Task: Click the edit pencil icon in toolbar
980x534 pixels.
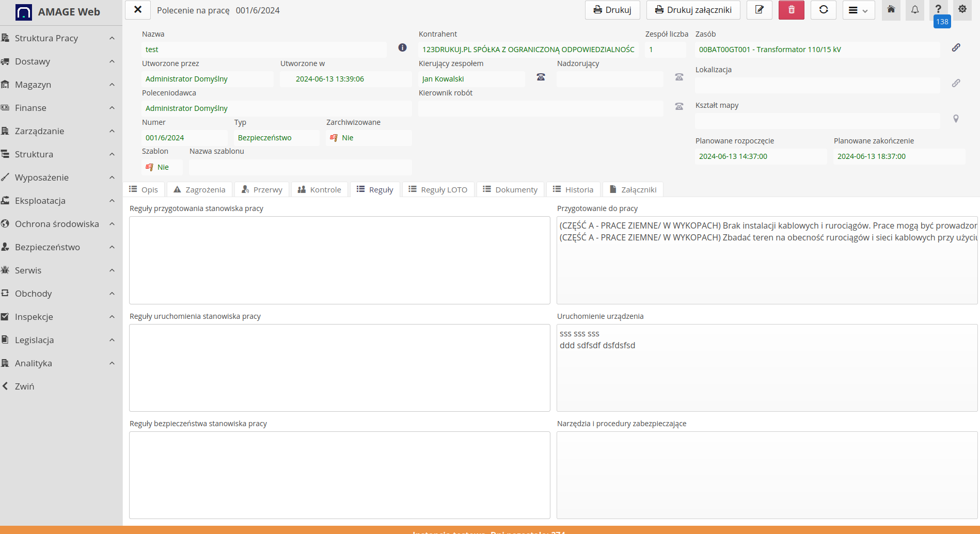Action: pos(759,10)
